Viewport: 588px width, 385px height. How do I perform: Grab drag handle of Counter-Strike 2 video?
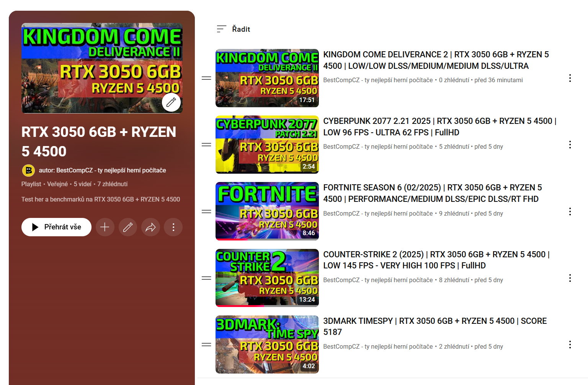206,278
